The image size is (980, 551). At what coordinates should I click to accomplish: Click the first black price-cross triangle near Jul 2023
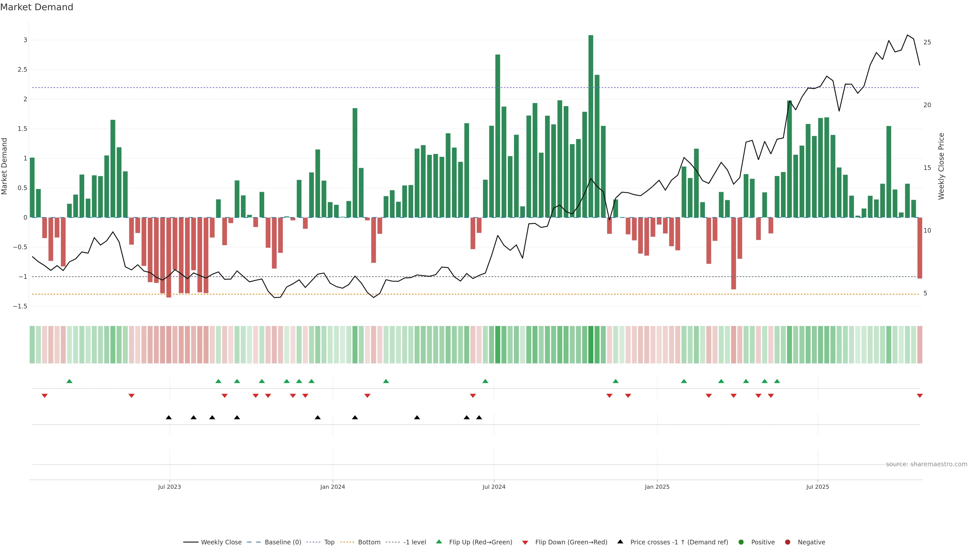(168, 418)
